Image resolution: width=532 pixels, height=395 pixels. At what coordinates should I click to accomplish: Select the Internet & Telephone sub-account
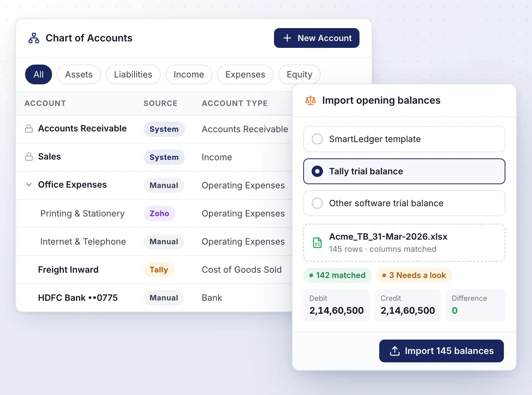(83, 242)
